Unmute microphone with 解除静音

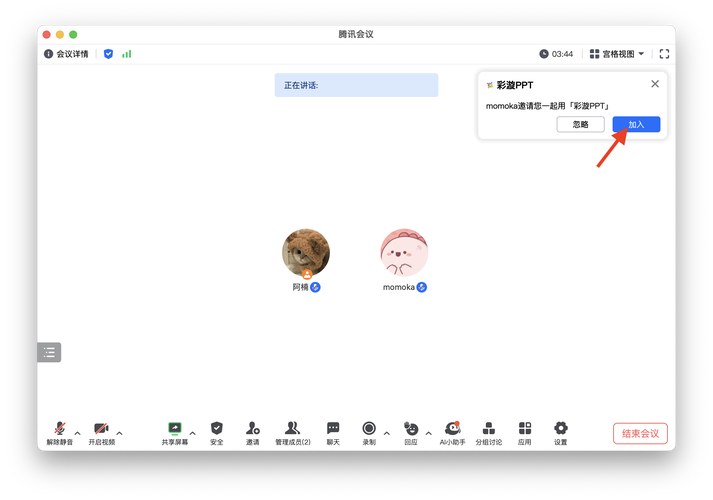pyautogui.click(x=60, y=433)
